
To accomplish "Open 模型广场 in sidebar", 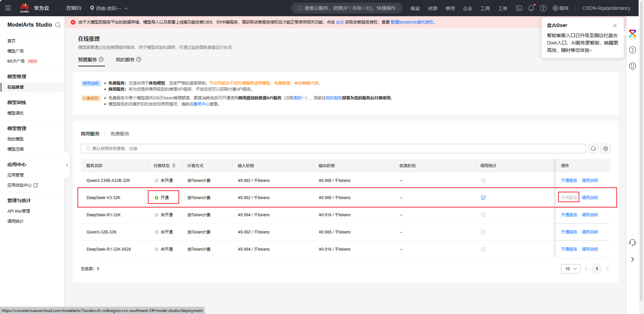I will (x=15, y=51).
